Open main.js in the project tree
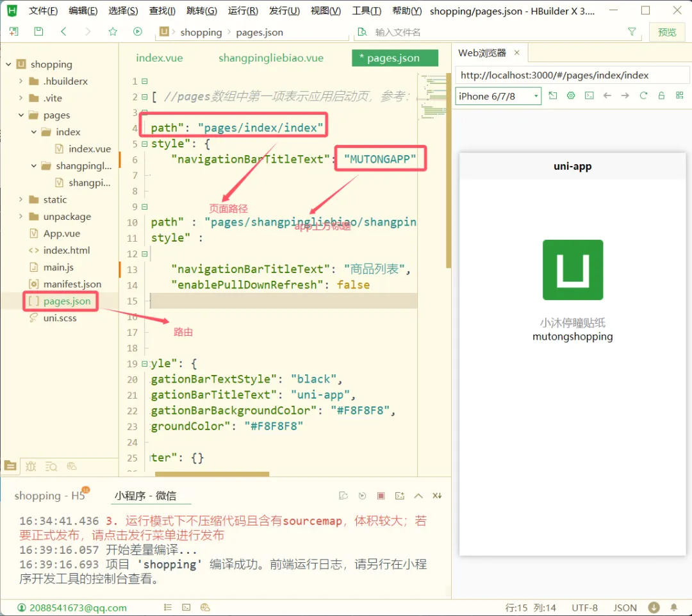This screenshot has width=692, height=616. (x=58, y=267)
